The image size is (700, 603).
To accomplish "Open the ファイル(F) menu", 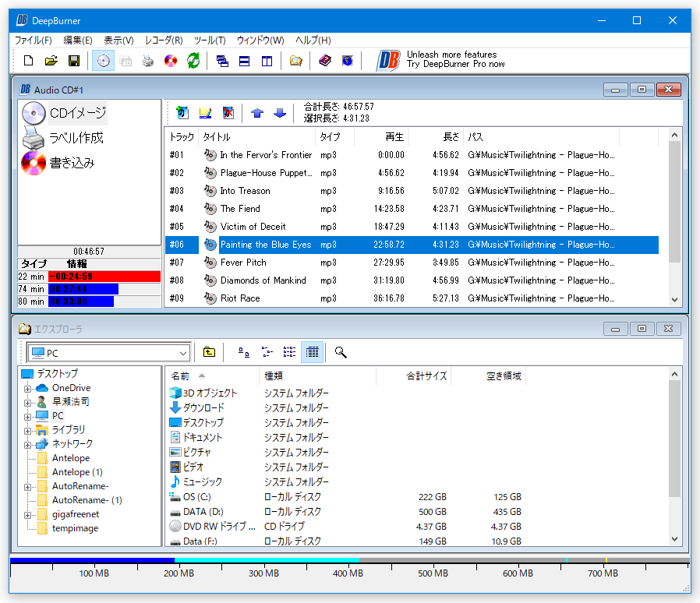I will pos(33,41).
